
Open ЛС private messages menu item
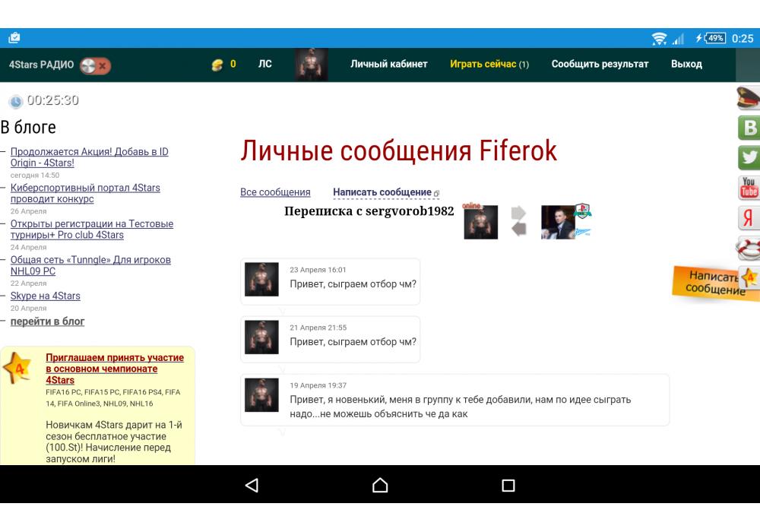click(x=264, y=65)
